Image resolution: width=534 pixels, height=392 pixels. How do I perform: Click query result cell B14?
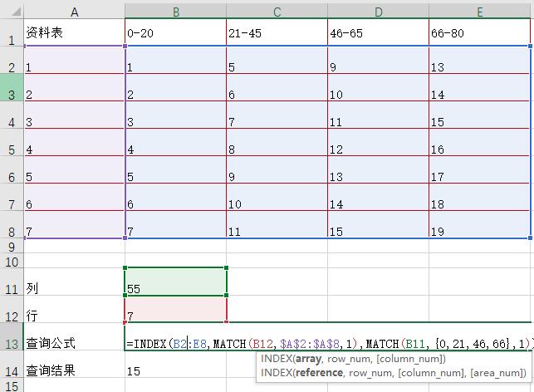tap(175, 371)
